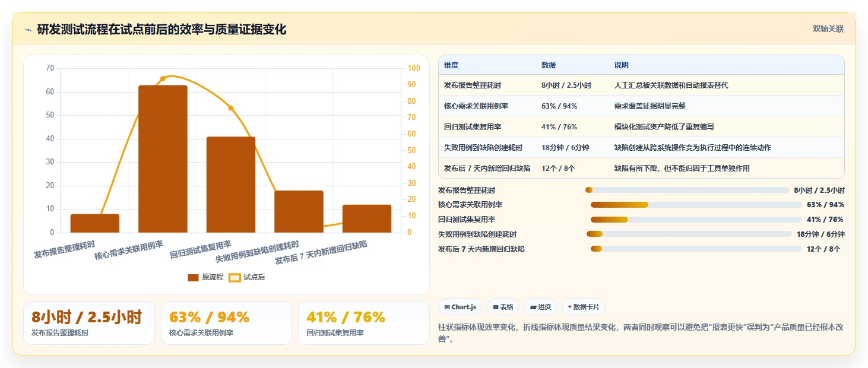868x368 pixels.
Task: Click the 失败用例到缺陷创建耗时 bar in the chart
Action: (299, 212)
